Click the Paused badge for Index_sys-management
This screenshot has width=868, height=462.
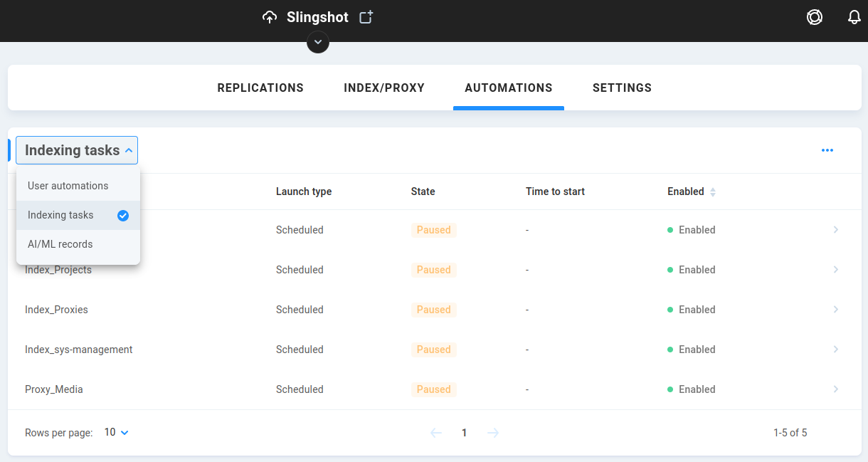click(x=434, y=350)
